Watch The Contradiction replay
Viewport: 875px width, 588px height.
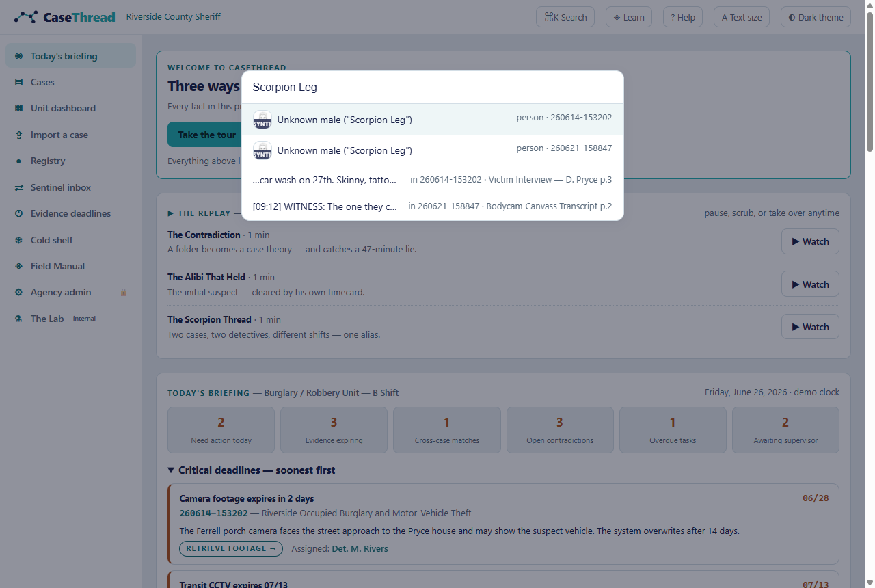click(810, 241)
